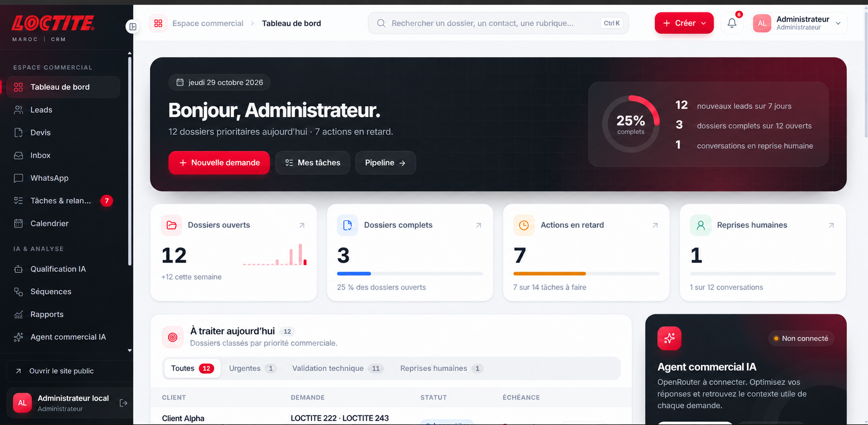Click the person icon in Reprises humaines card
The width and height of the screenshot is (868, 425).
click(x=700, y=225)
